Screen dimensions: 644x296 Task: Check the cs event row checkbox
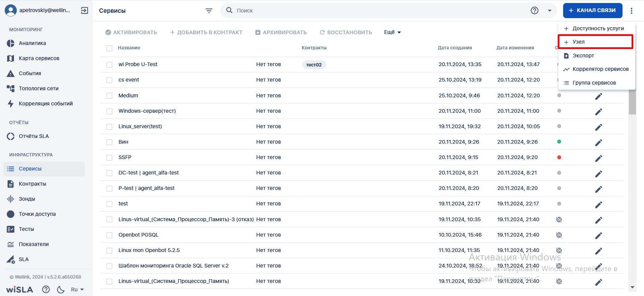(x=109, y=80)
